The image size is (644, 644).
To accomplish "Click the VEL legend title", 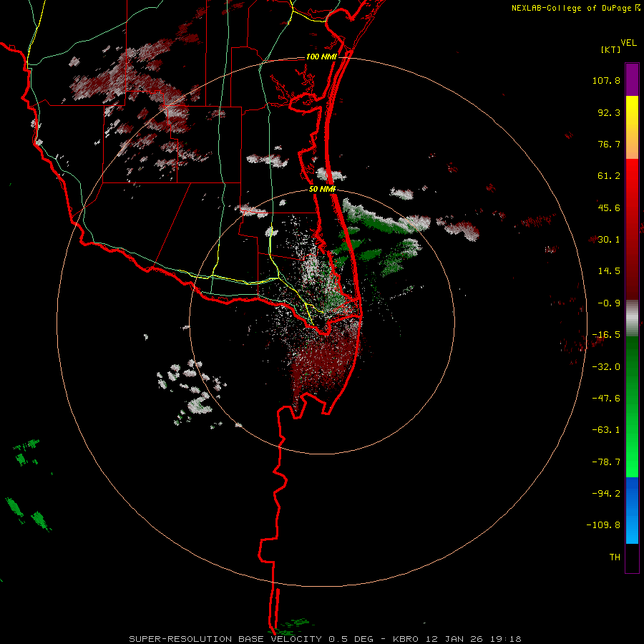I will click(628, 43).
